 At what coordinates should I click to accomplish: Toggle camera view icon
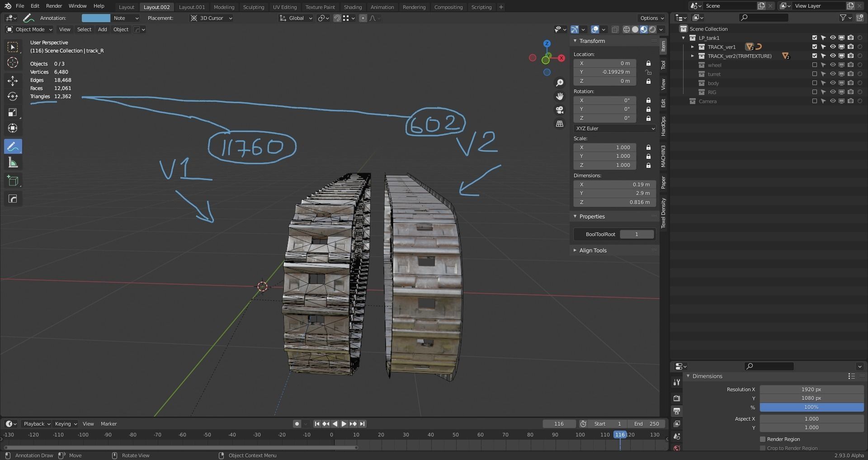560,110
